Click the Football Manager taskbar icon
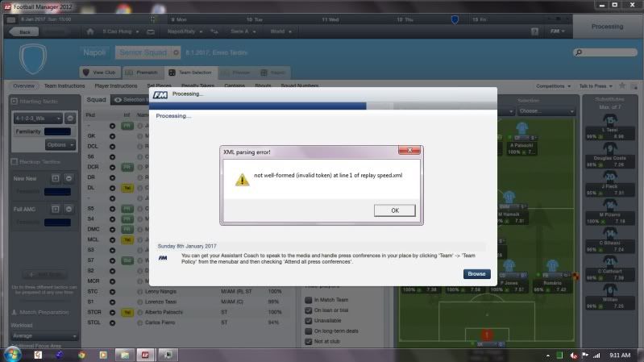The image size is (644, 362). click(145, 355)
